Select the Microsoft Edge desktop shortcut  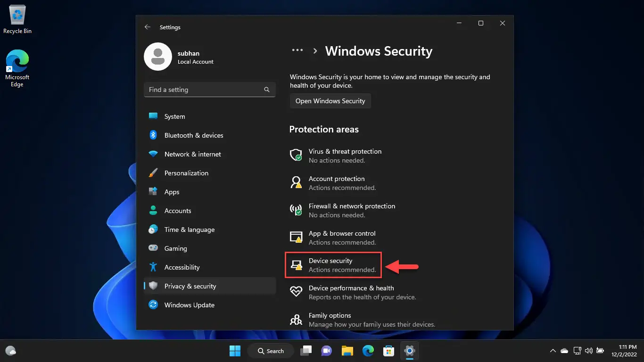click(x=17, y=68)
